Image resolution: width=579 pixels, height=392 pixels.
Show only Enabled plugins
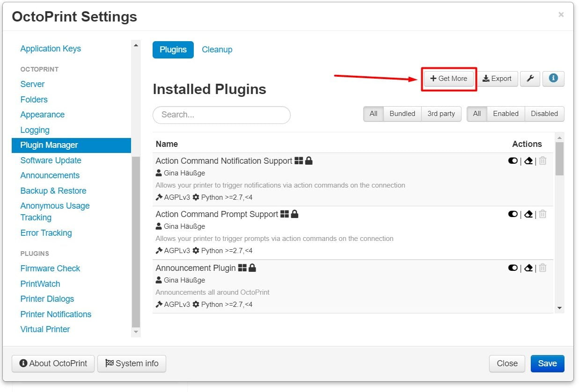[x=506, y=114]
